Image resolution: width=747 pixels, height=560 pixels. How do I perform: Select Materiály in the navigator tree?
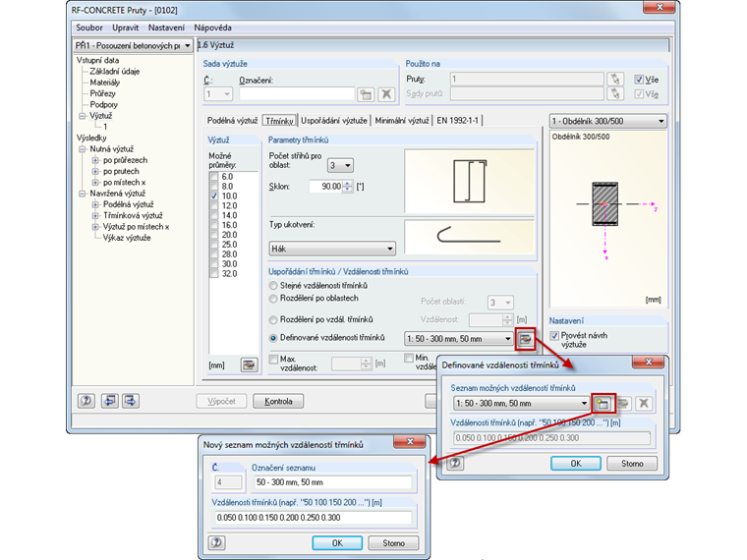point(105,83)
